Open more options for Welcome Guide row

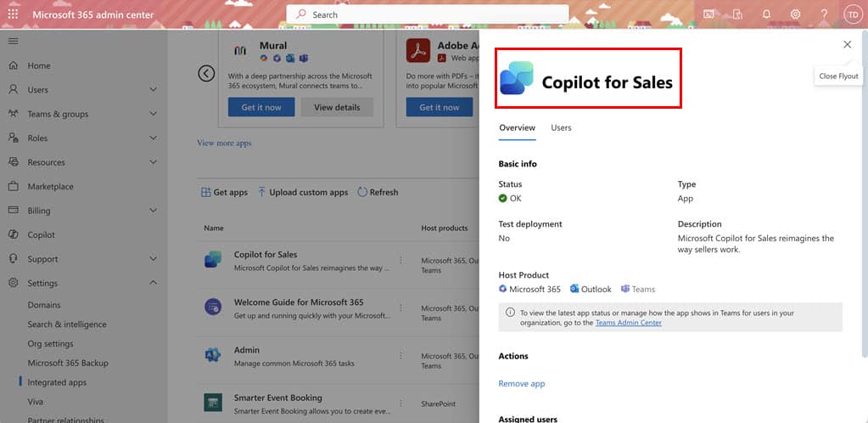pyautogui.click(x=401, y=307)
